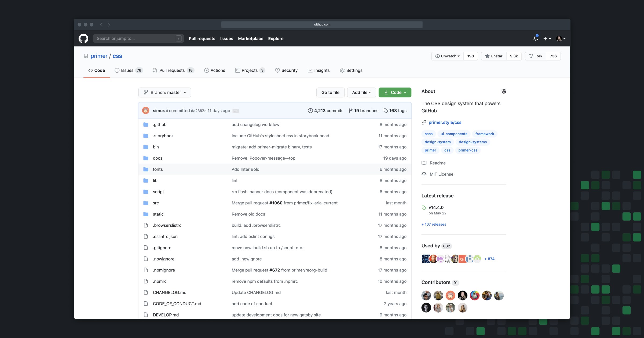Toggle the notification bell icon
The image size is (644, 338).
(535, 38)
